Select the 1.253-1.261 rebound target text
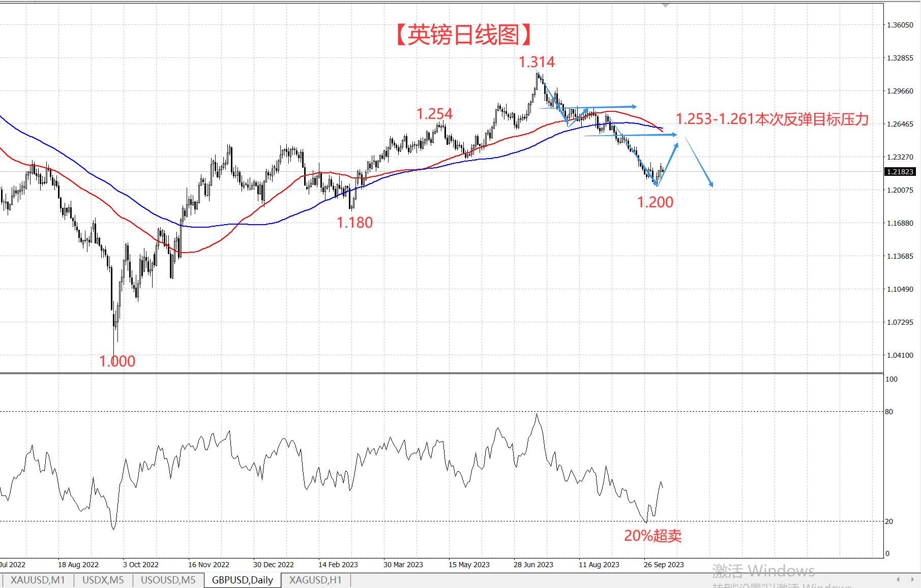Screen dimensions: 921x588 [772, 119]
